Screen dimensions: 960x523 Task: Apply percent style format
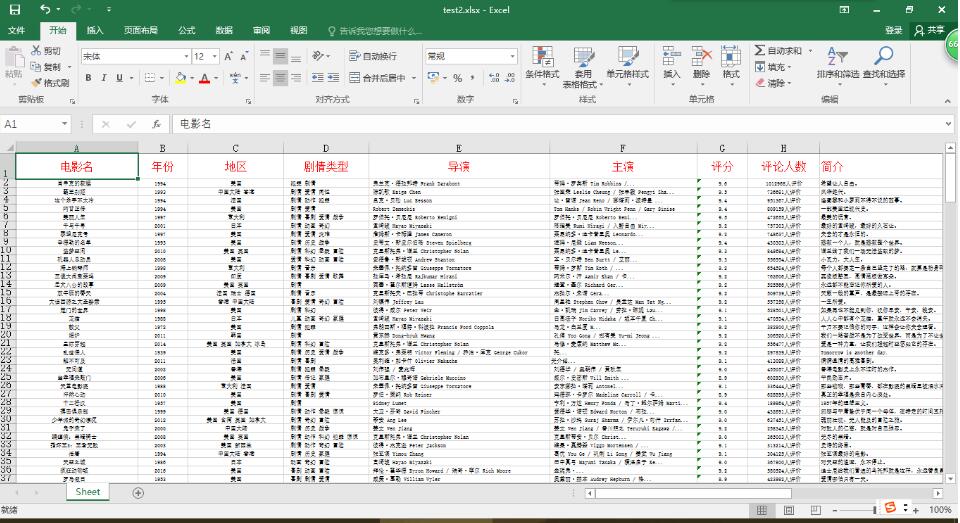(457, 78)
